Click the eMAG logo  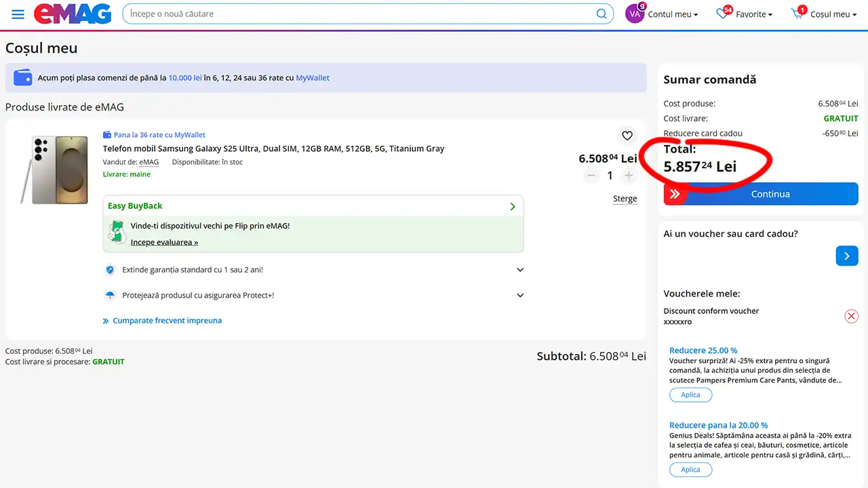73,14
